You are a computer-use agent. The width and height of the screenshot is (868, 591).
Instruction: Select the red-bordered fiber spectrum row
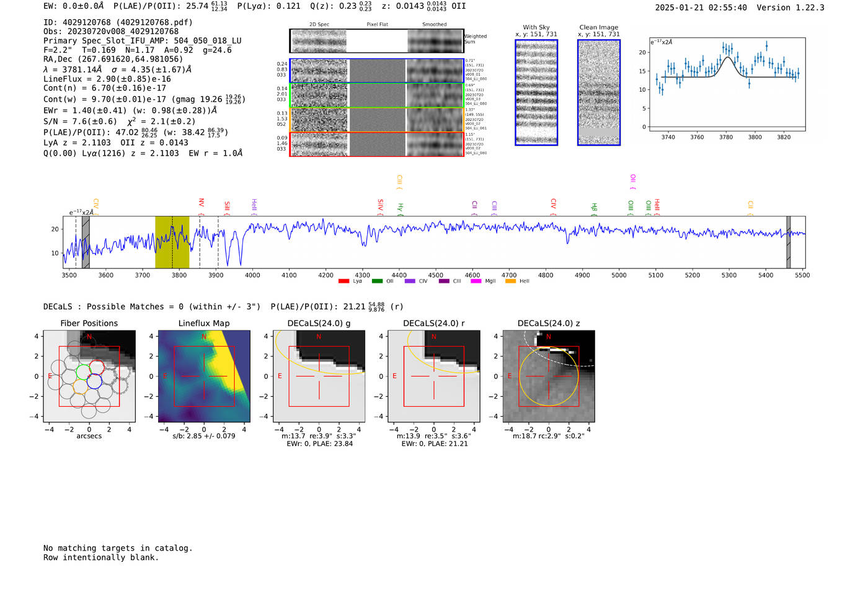tap(377, 144)
